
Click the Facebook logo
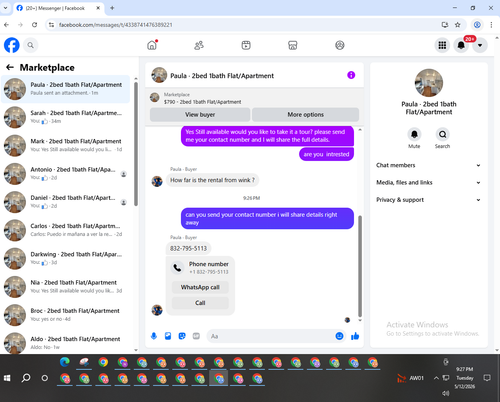[12, 45]
